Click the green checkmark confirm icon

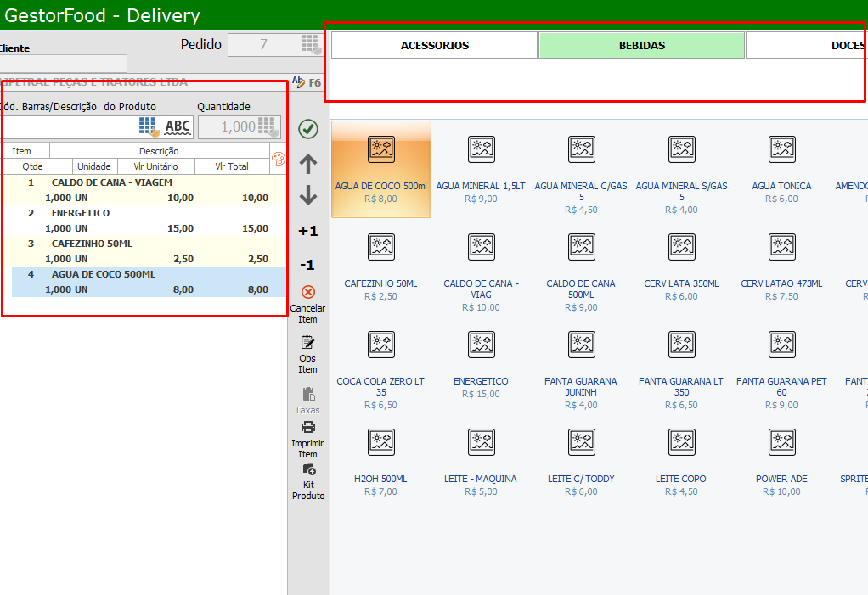(x=308, y=129)
